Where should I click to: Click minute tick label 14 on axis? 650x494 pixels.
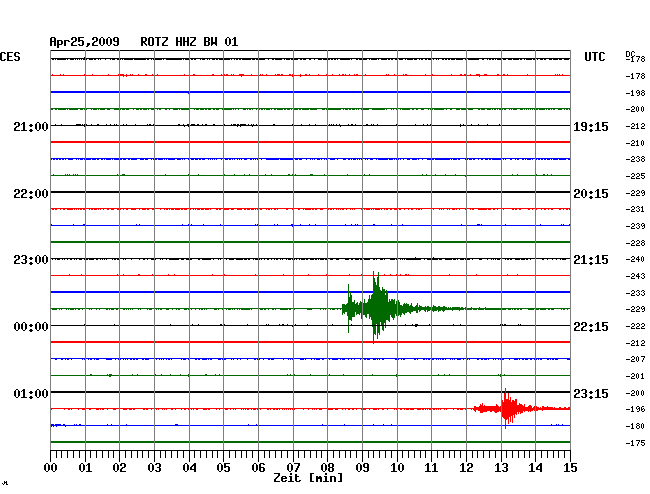click(x=535, y=468)
